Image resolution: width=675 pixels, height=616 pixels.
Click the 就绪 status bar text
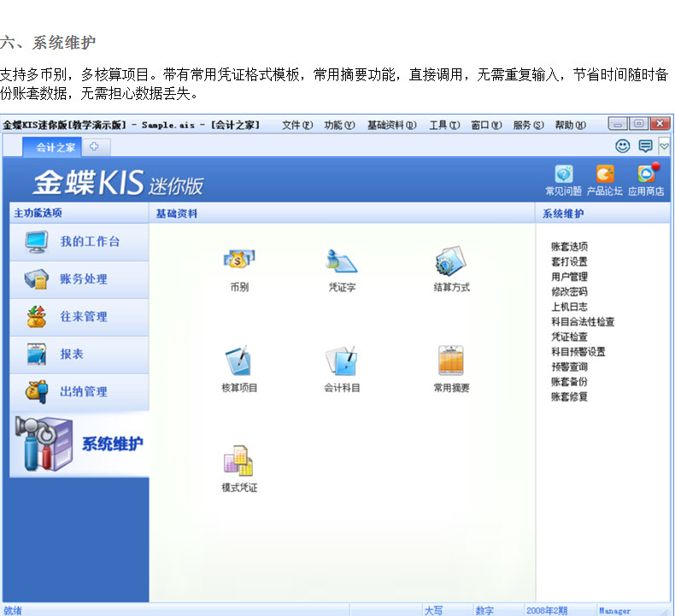(13, 610)
